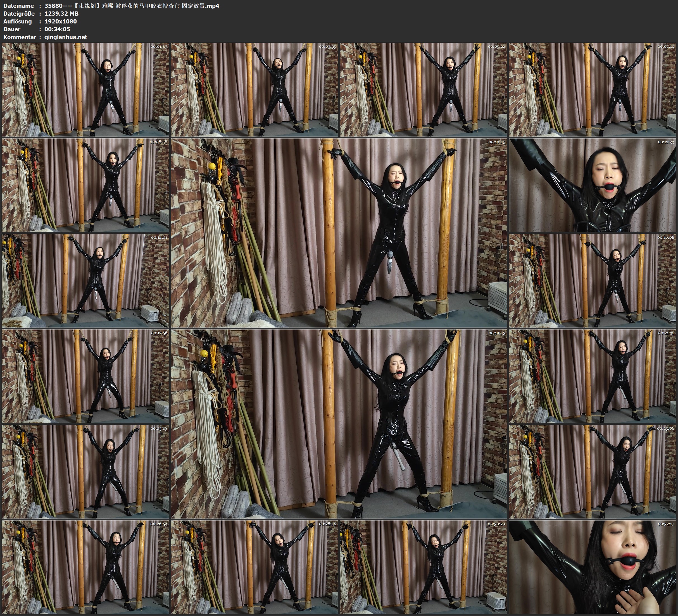Select the thumbnail timestamped 00:14:21
678x616 pixels.
[x=85, y=280]
